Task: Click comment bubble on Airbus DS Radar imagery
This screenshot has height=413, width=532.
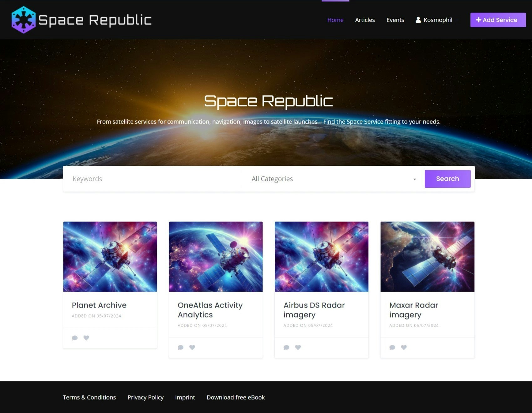Action: tap(286, 347)
